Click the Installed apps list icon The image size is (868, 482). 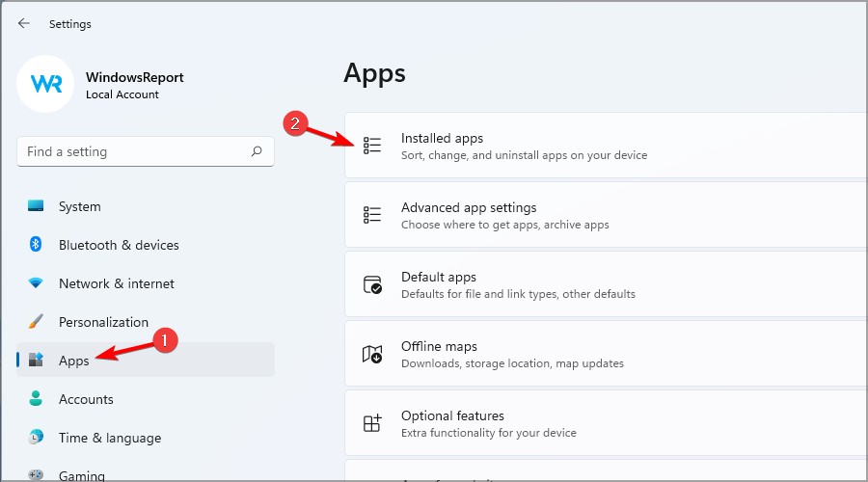click(372, 146)
